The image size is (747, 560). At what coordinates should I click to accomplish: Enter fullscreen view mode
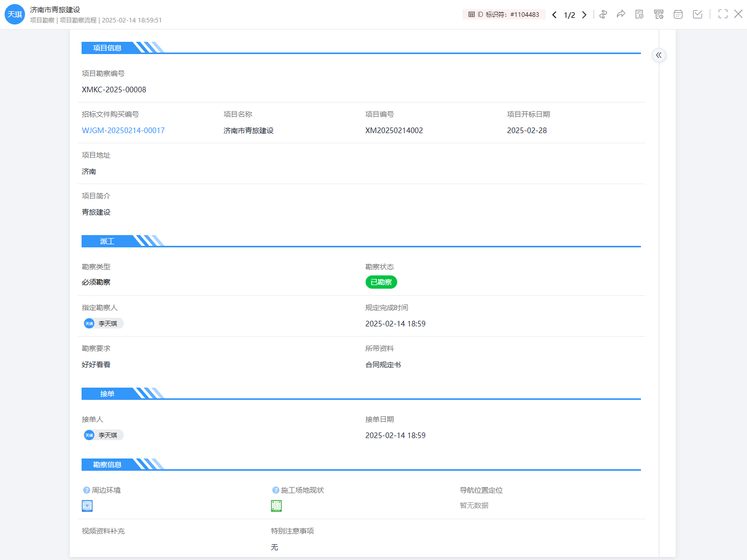(x=723, y=14)
